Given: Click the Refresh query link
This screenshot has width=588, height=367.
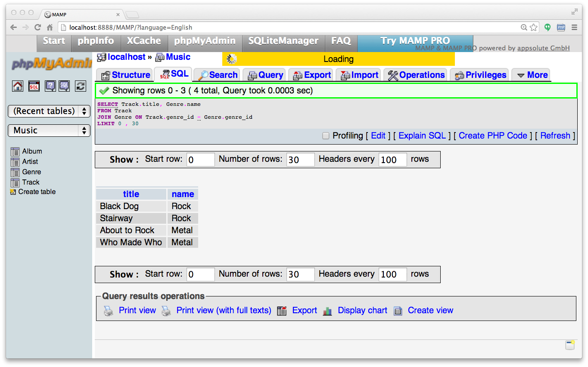Looking at the screenshot, I should pyautogui.click(x=555, y=136).
